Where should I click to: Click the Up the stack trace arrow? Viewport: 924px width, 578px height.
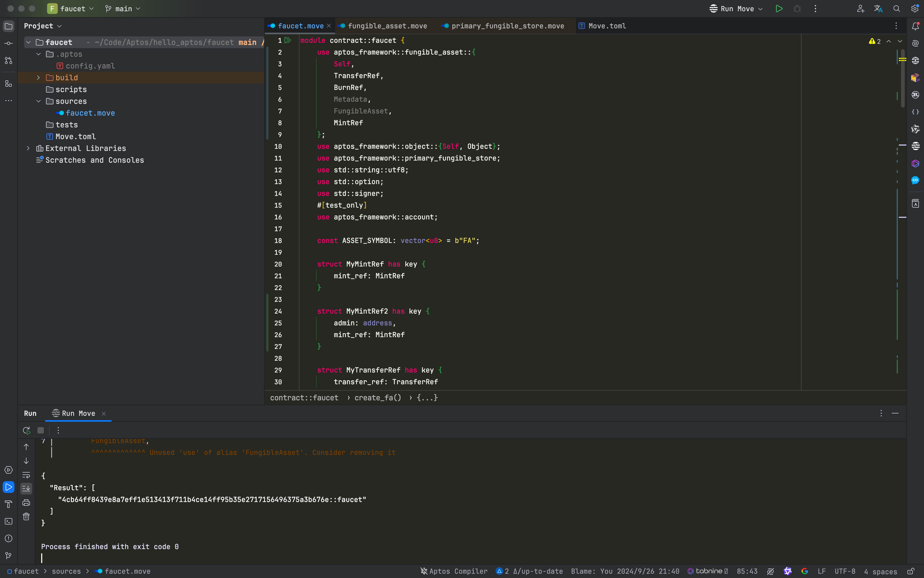point(26,447)
